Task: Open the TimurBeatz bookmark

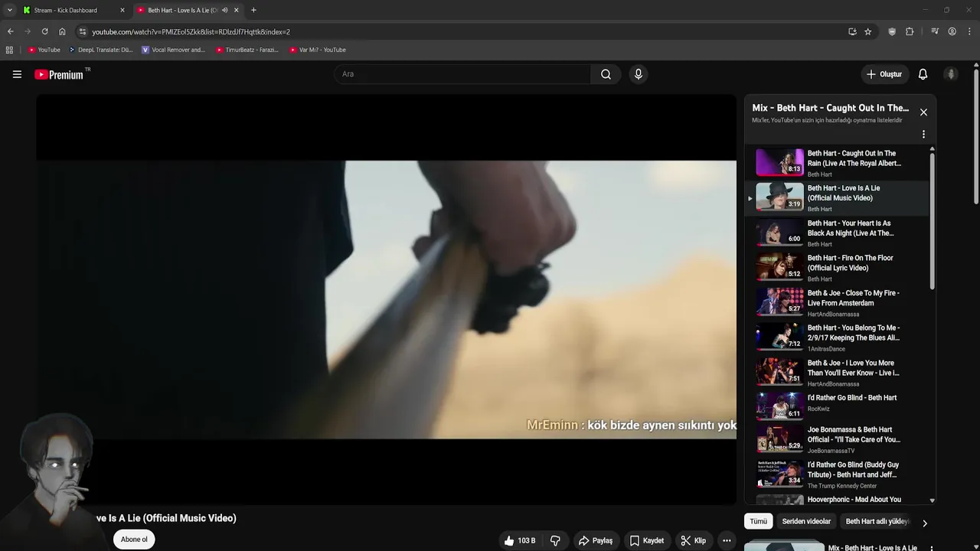Action: [247, 50]
